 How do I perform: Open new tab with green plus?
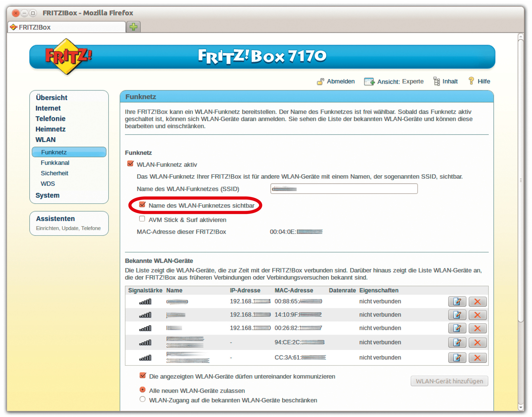(x=134, y=27)
